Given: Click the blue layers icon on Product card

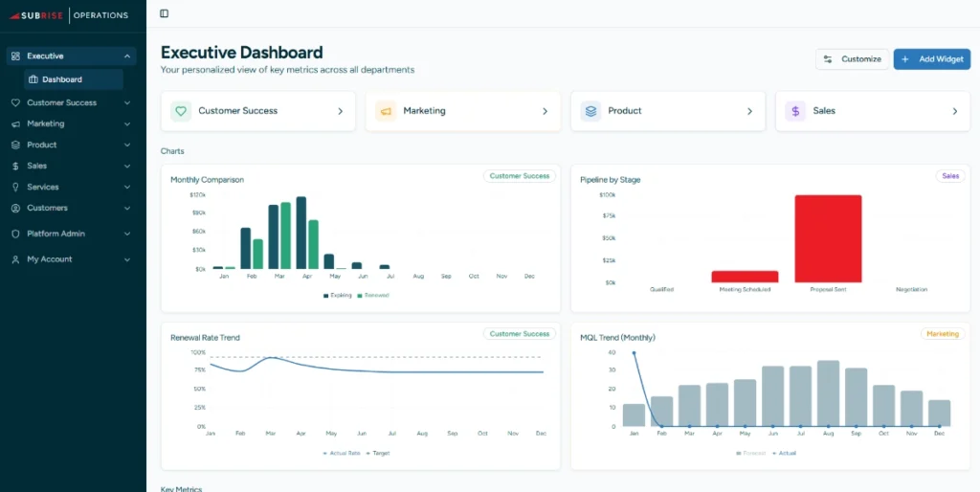Looking at the screenshot, I should 590,111.
